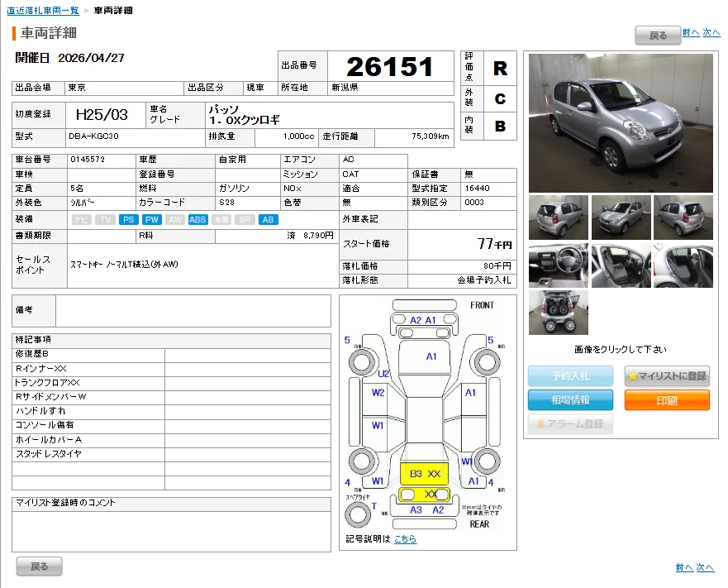728x588 pixels.
Task: Click the spare tire icon on diagram
Action: pyautogui.click(x=358, y=514)
